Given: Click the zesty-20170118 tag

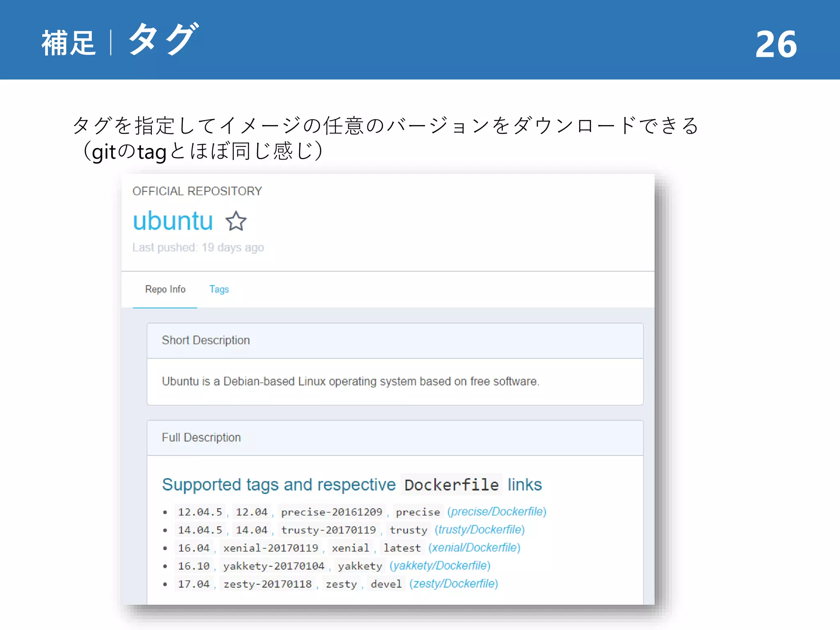Looking at the screenshot, I should pos(267,584).
